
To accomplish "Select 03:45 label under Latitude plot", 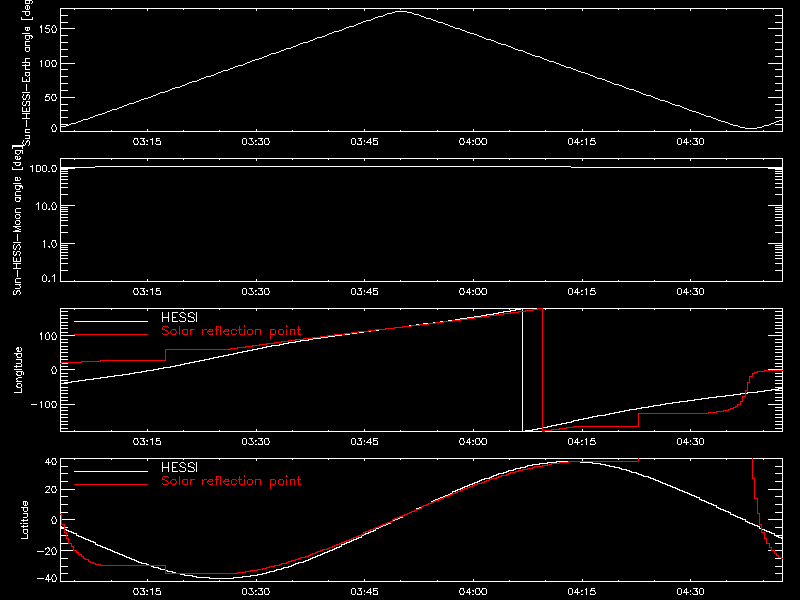I will tap(364, 591).
